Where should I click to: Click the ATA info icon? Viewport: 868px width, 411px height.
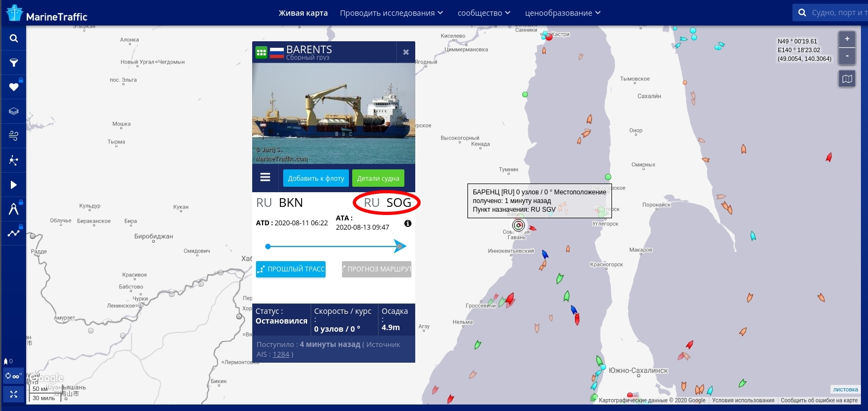click(408, 223)
